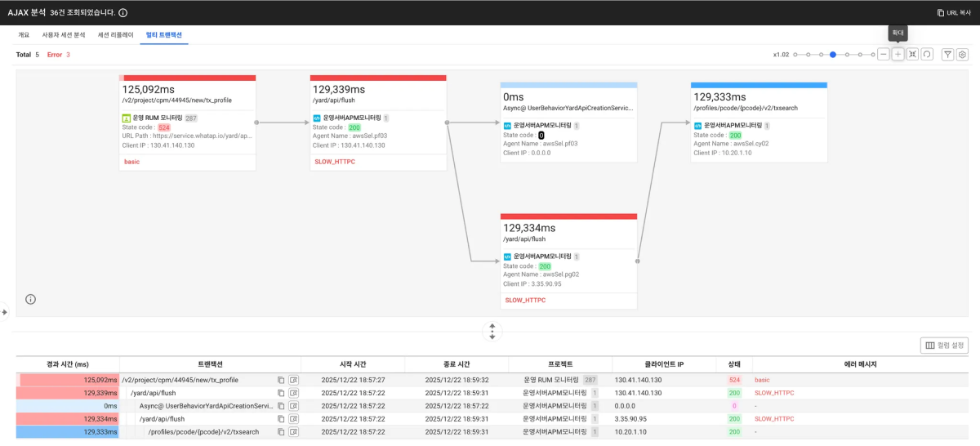Click the info icon beside the result count

pyautogui.click(x=122, y=13)
